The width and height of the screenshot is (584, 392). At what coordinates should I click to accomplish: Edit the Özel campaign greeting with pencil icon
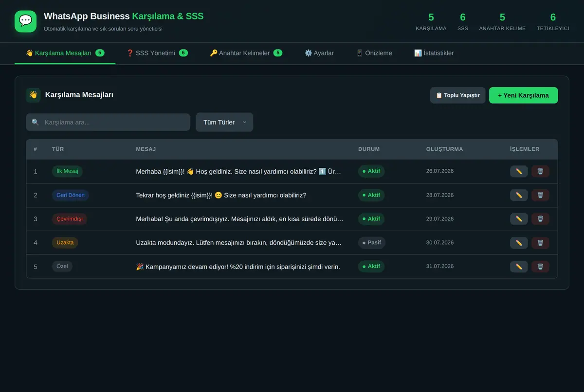pyautogui.click(x=519, y=267)
